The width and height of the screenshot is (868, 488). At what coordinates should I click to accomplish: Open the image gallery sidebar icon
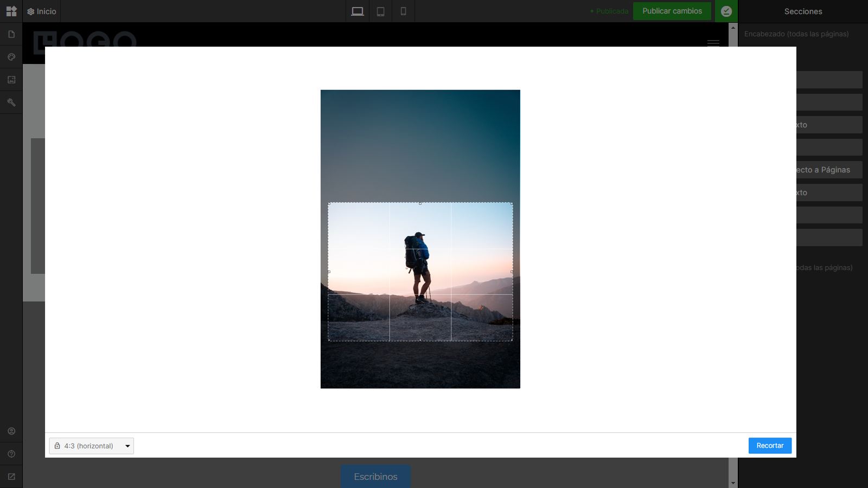pyautogui.click(x=11, y=80)
